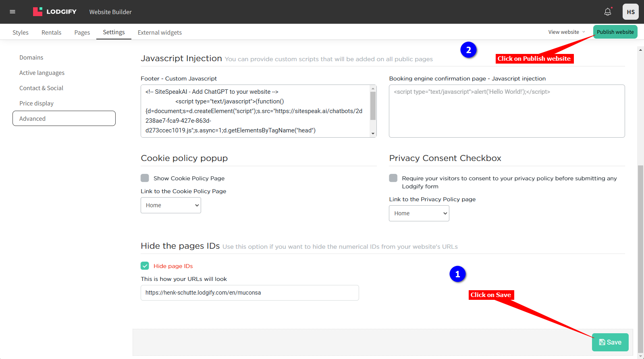The image size is (644, 359).
Task: Click the page scrollbar up arrow
Action: point(640,50)
